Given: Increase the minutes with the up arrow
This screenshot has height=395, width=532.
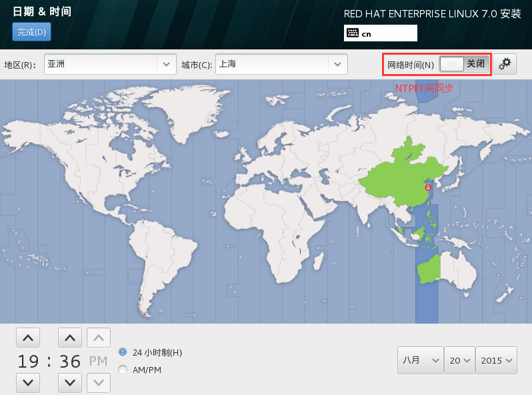Looking at the screenshot, I should tap(70, 338).
